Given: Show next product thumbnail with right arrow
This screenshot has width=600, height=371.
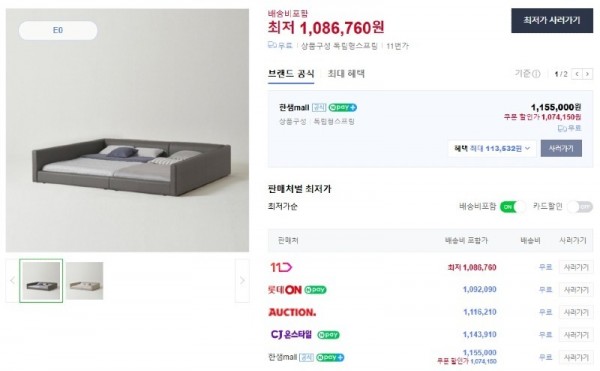Looking at the screenshot, I should pos(242,281).
